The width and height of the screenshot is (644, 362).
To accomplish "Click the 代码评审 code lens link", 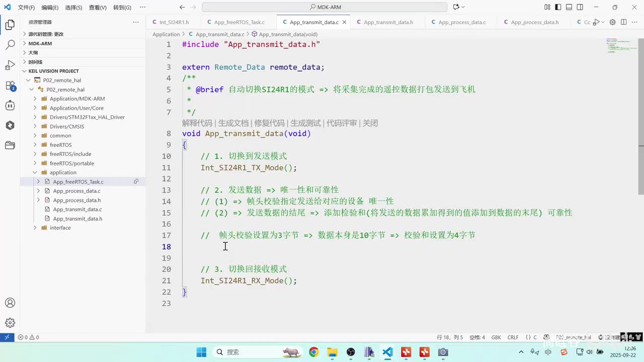I will (x=342, y=123).
